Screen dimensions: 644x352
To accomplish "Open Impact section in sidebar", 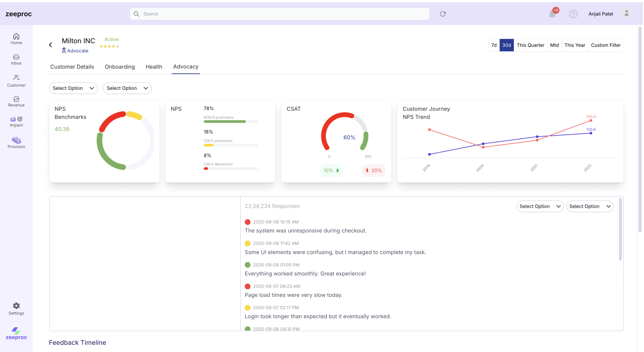I will [x=16, y=122].
